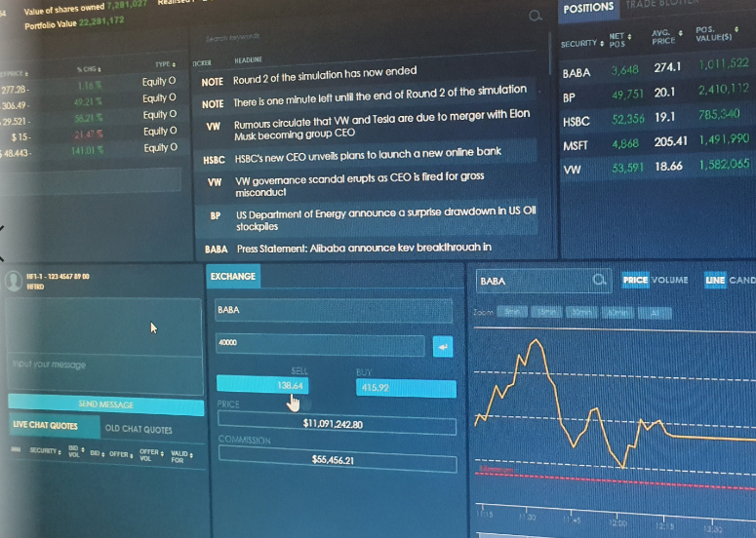Open HSBC new online bank headline

(x=367, y=154)
